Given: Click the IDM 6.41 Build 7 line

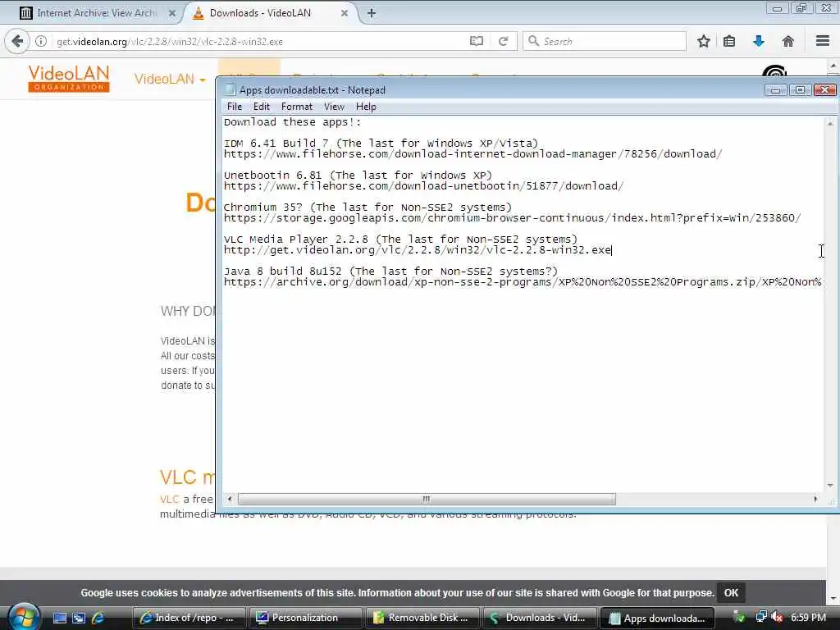Looking at the screenshot, I should click(381, 143).
